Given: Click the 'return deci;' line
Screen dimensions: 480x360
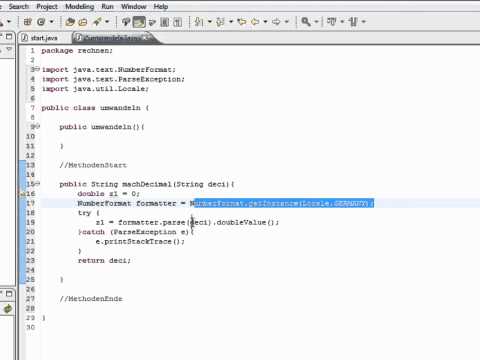Looking at the screenshot, I should (x=104, y=261).
